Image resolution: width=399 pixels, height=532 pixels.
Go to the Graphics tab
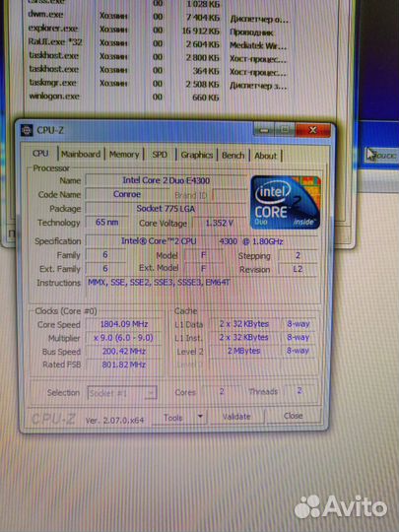pyautogui.click(x=197, y=155)
